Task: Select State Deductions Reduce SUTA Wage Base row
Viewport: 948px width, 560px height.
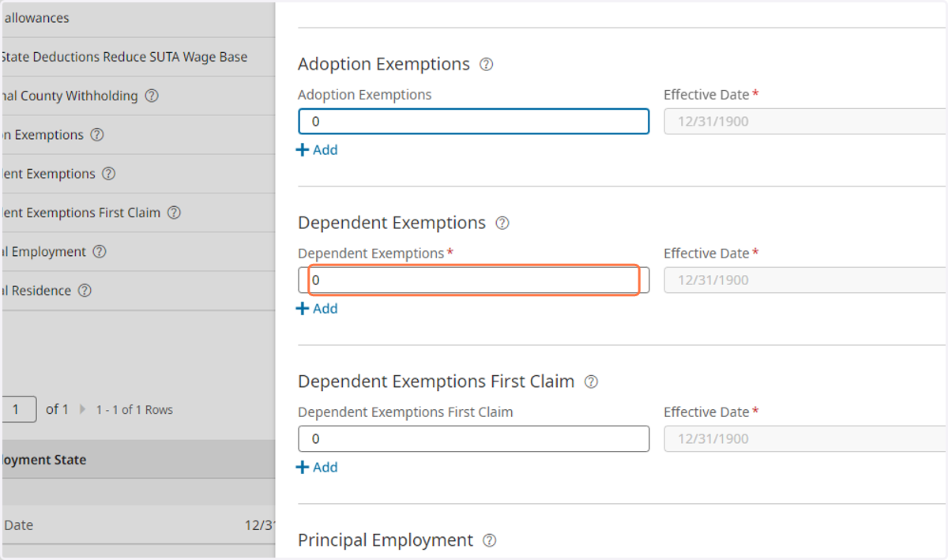Action: tap(137, 57)
